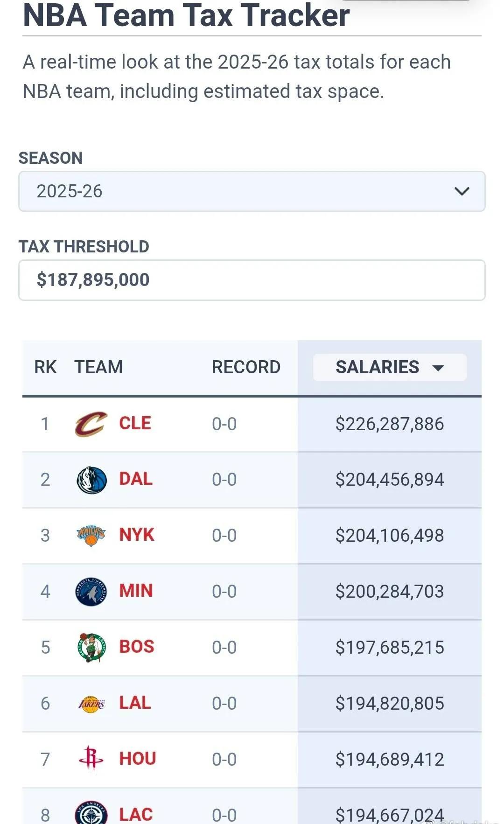The height and width of the screenshot is (824, 504).
Task: Select the DAL salary cell $204,456,894
Action: (x=390, y=480)
